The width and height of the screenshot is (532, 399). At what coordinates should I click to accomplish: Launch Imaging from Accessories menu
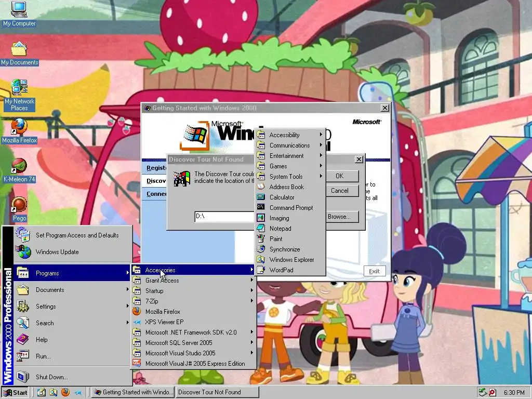point(290,218)
